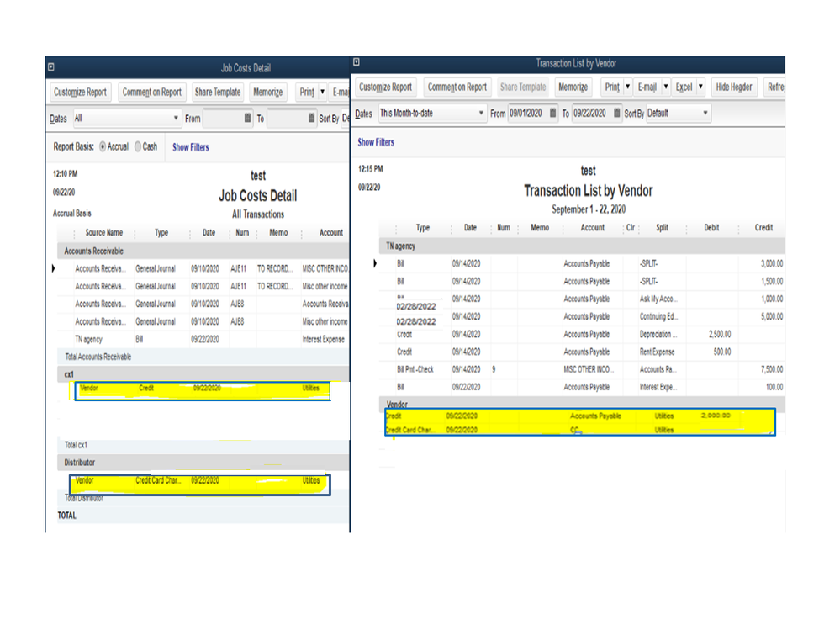Click Print button in Job Costs Detail window
The height and width of the screenshot is (630, 840).
[x=307, y=93]
